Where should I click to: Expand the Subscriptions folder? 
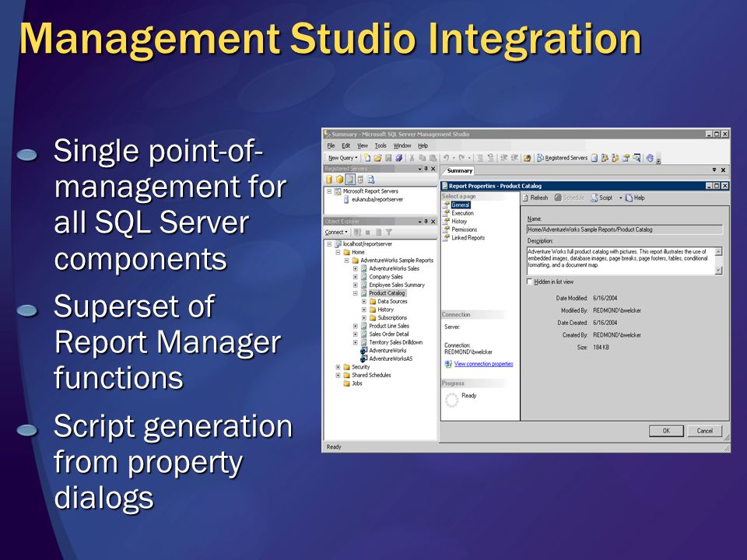tap(364, 317)
